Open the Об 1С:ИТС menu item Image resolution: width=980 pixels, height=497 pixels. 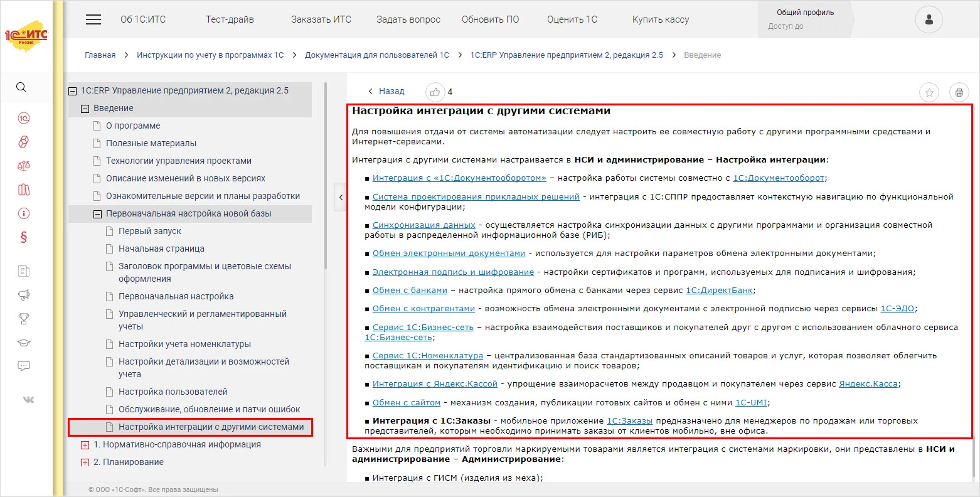coord(143,19)
